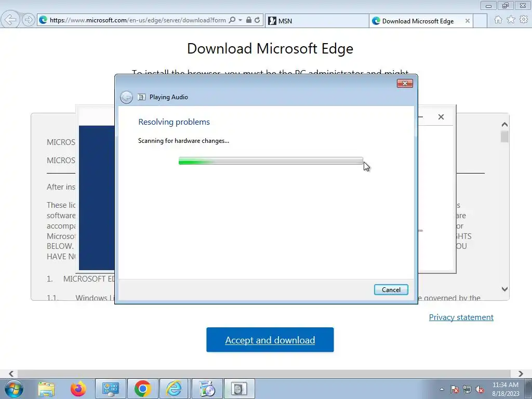Minimize the Internet Explorer window
Image resolution: width=532 pixels, height=399 pixels.
point(488,5)
